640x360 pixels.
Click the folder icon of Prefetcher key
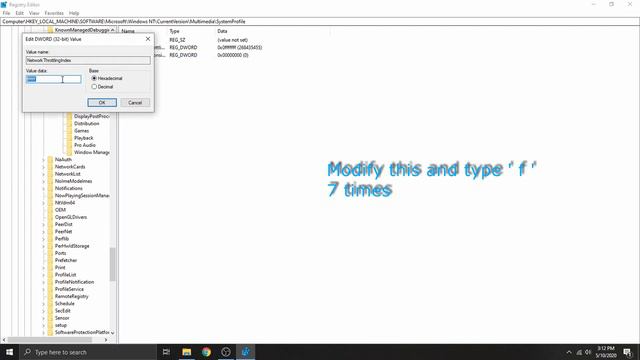(50, 260)
